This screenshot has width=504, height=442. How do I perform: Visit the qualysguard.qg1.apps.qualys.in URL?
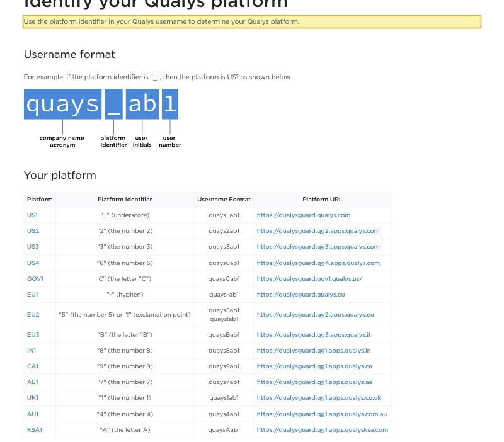[314, 351]
